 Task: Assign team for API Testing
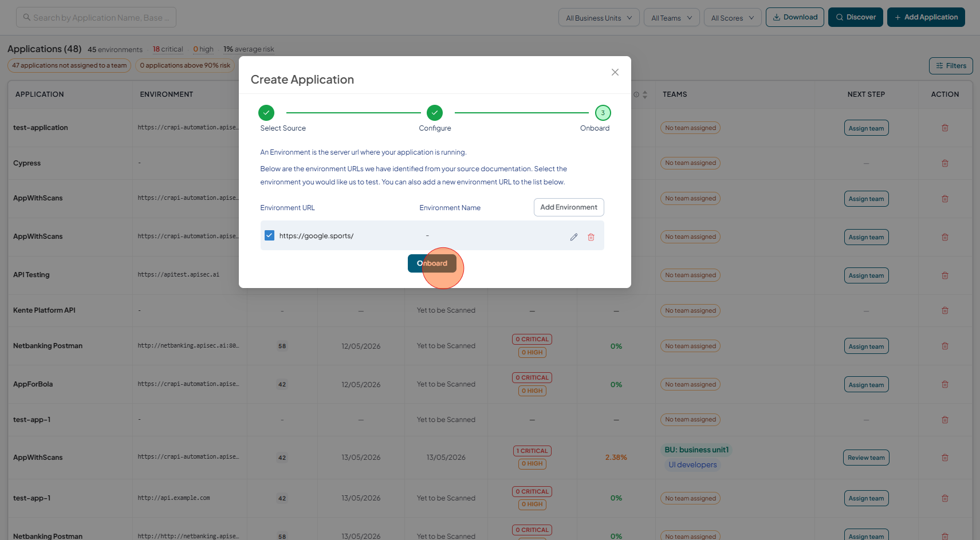pos(866,275)
